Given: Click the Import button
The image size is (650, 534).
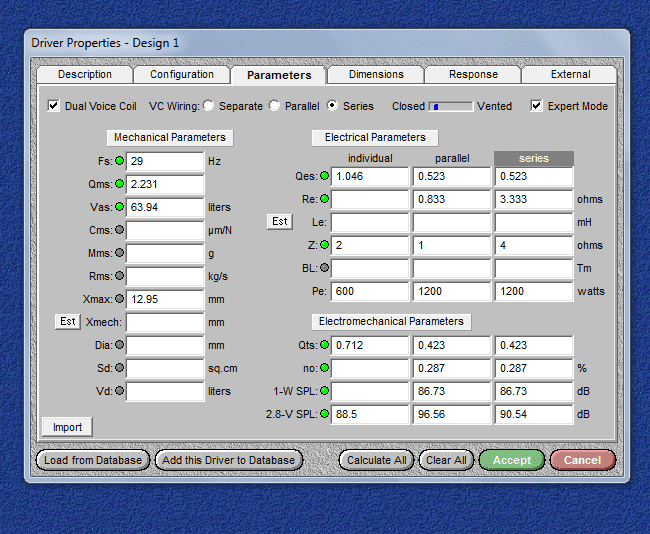Looking at the screenshot, I should [67, 427].
